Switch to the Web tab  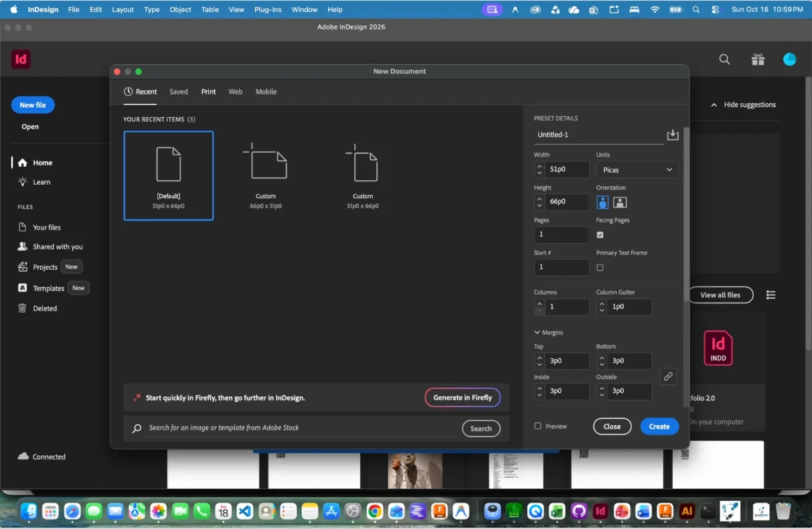click(x=236, y=92)
